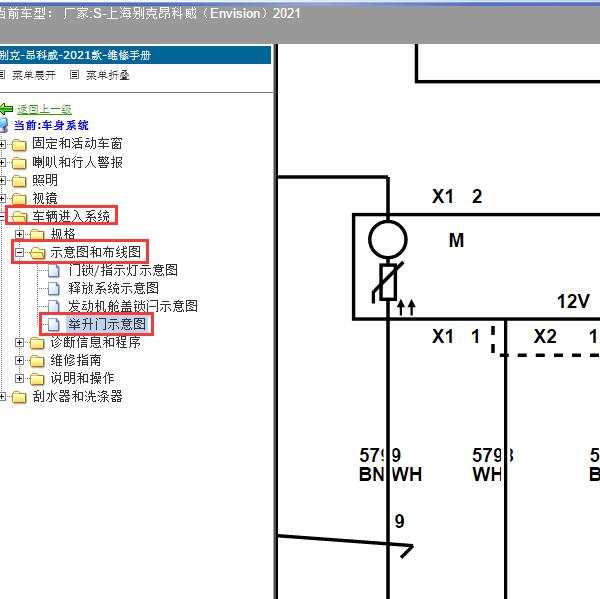The height and width of the screenshot is (599, 600).
Task: Expand the 喇叭和行人警报 folder
Action: click(2, 162)
